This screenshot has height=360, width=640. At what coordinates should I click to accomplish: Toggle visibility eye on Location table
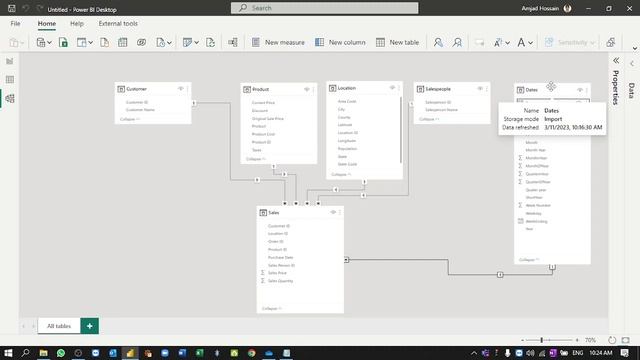click(392, 88)
